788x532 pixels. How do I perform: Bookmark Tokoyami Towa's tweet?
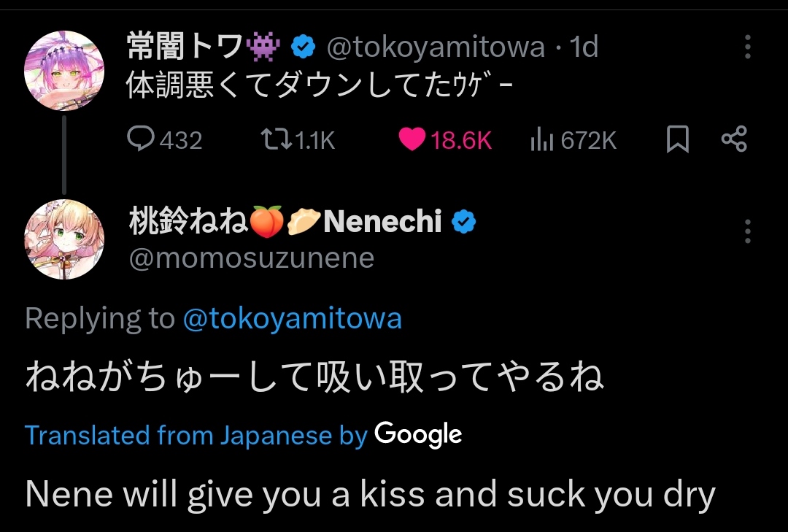(x=677, y=139)
